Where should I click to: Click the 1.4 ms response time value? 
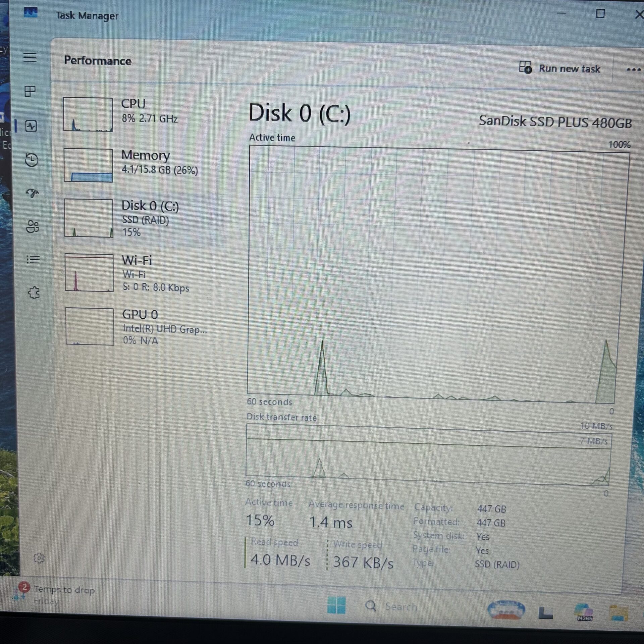(331, 522)
